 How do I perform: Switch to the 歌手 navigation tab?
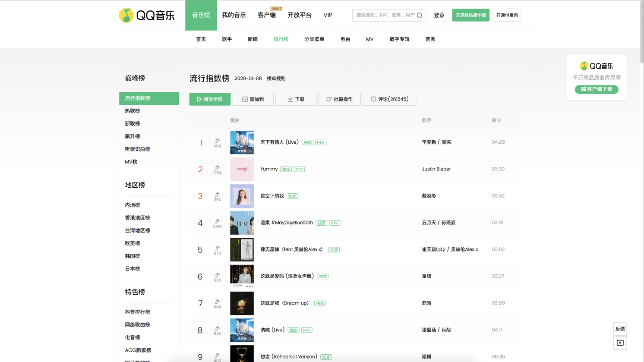[227, 39]
